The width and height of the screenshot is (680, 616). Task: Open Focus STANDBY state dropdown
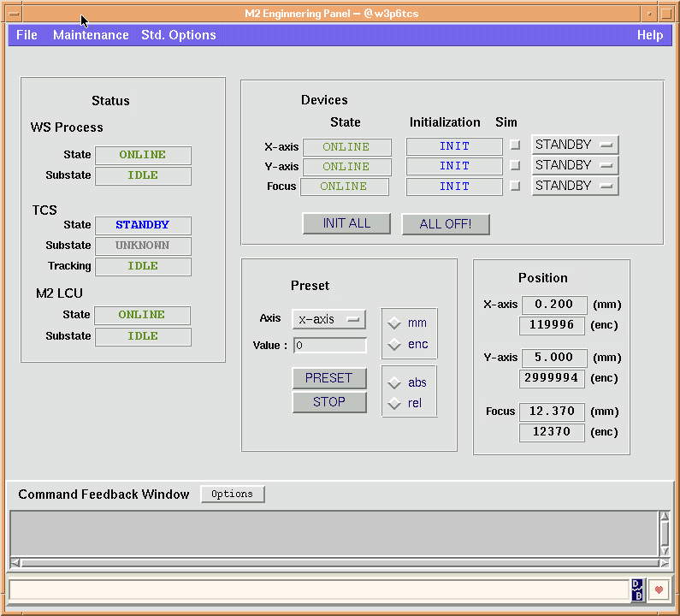click(575, 186)
